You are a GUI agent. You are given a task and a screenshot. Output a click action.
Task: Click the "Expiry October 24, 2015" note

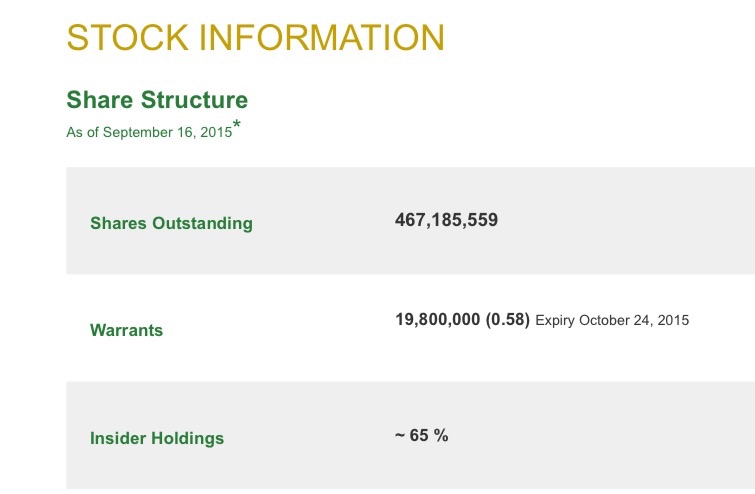[x=612, y=321]
